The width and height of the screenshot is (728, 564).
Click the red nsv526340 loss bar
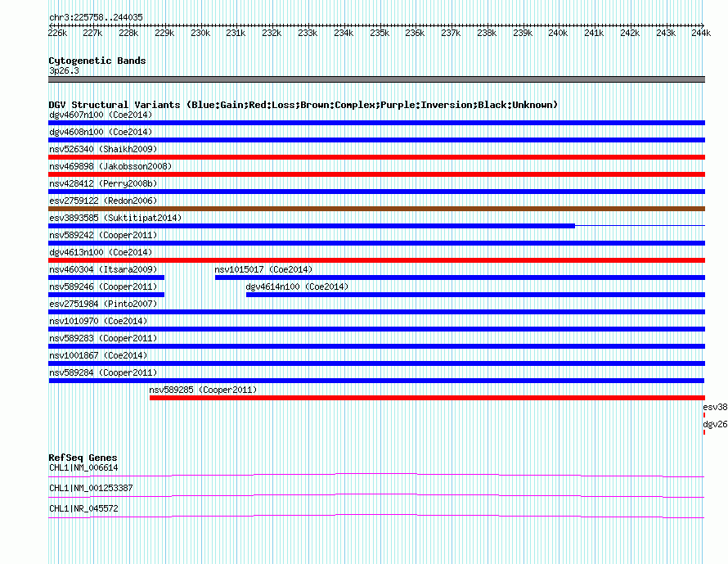tap(376, 157)
